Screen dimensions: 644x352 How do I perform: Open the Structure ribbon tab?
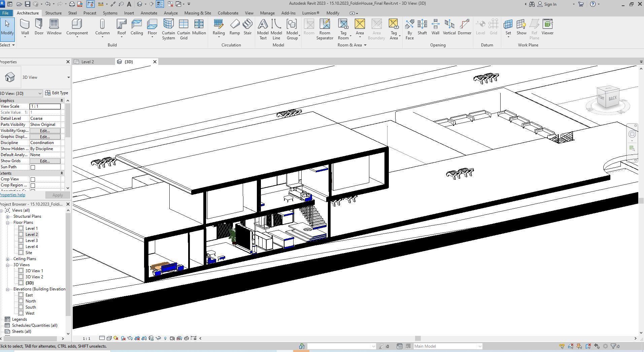pyautogui.click(x=53, y=13)
